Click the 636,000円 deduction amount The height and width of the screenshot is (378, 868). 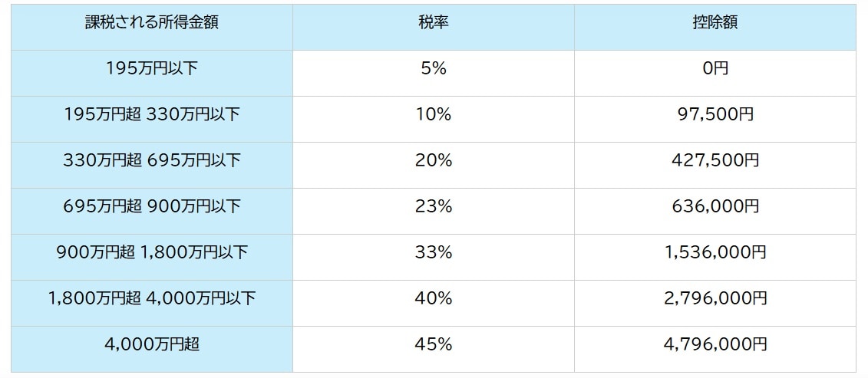tap(715, 206)
